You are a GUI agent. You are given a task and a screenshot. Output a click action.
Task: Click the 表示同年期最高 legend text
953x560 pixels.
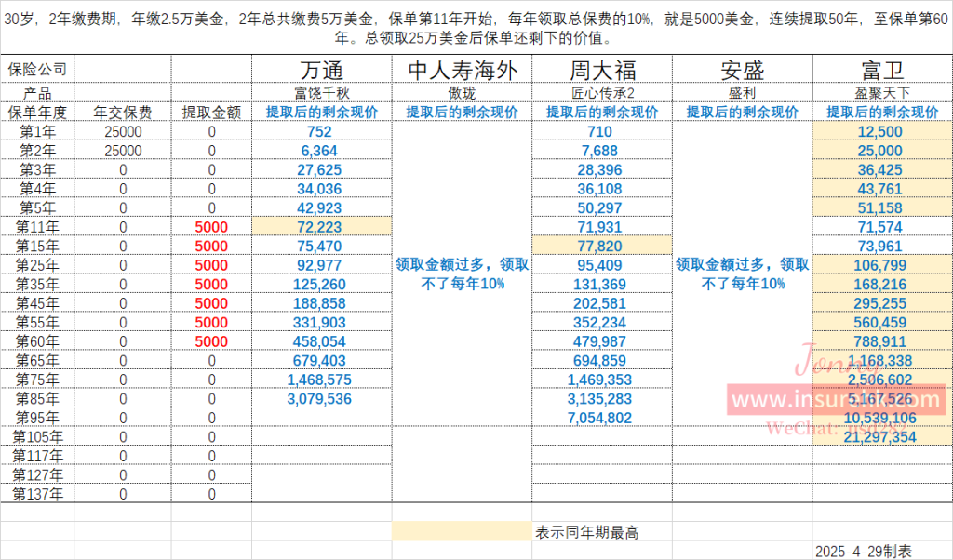click(x=586, y=533)
